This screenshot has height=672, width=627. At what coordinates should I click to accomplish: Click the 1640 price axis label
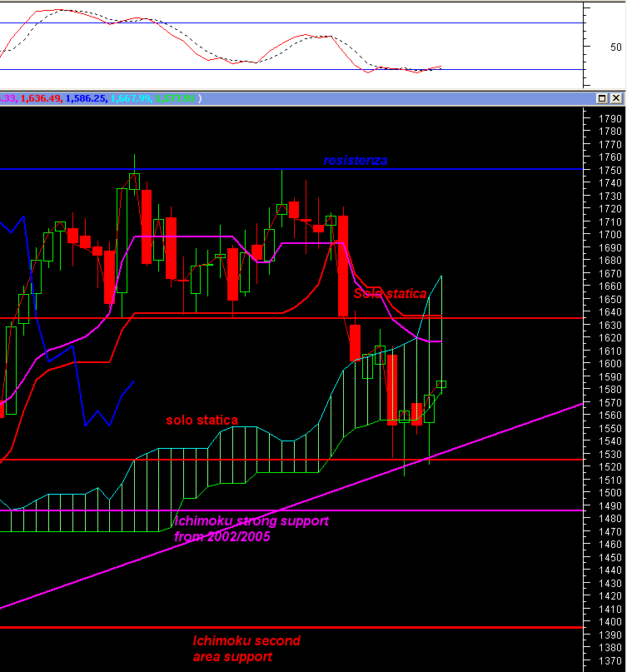click(x=610, y=312)
